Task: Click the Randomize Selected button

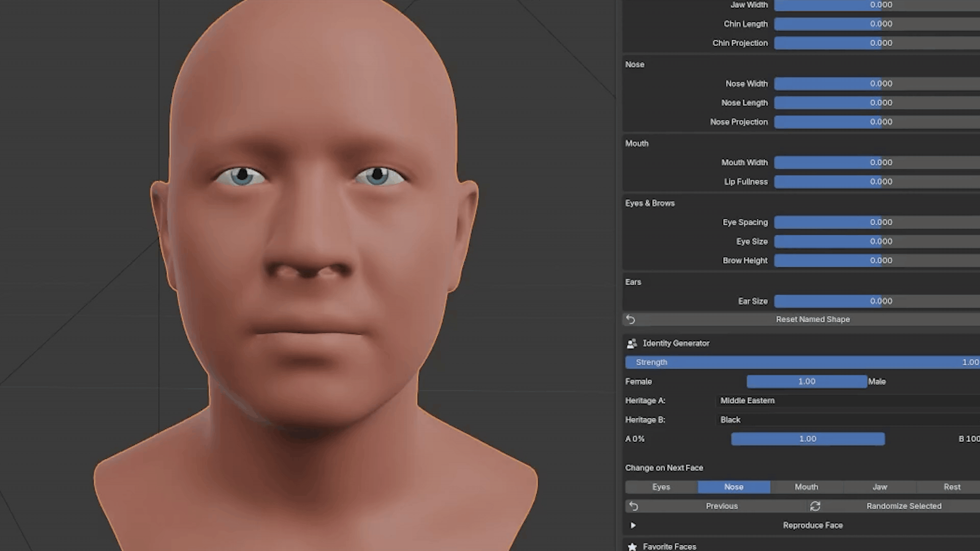Action: [894, 506]
